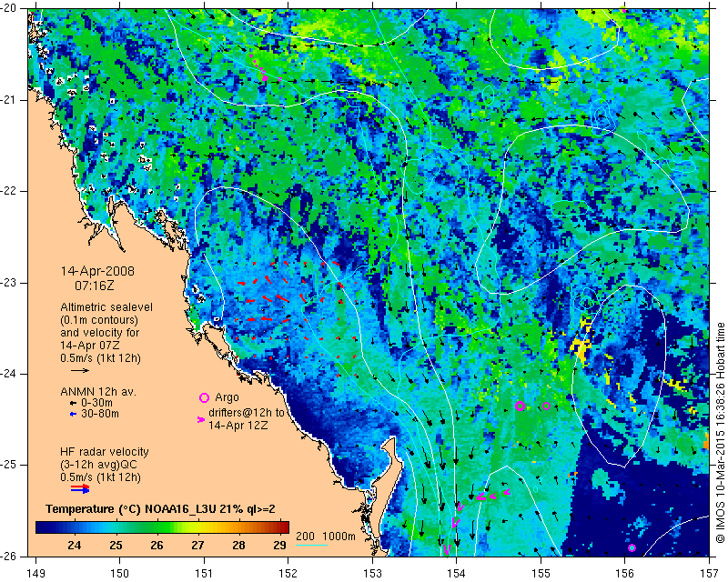Click the black altimetric velocity scale arrow
The height and width of the screenshot is (582, 728).
point(80,370)
